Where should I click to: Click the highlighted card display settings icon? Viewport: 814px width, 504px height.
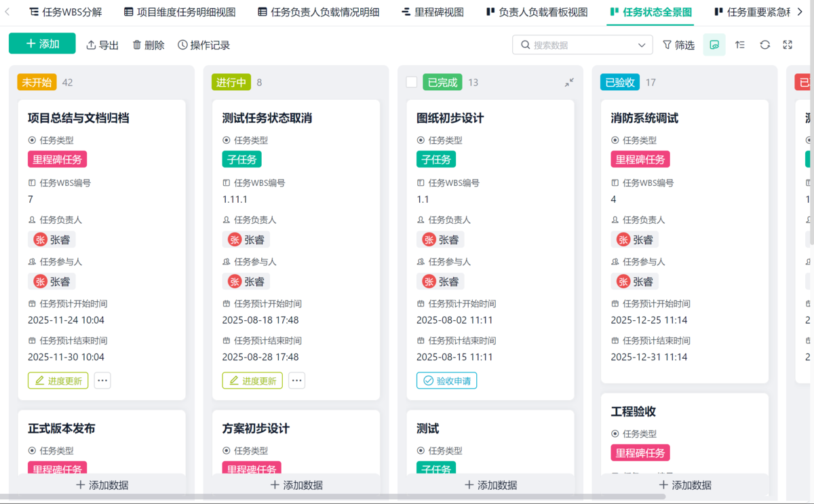714,45
